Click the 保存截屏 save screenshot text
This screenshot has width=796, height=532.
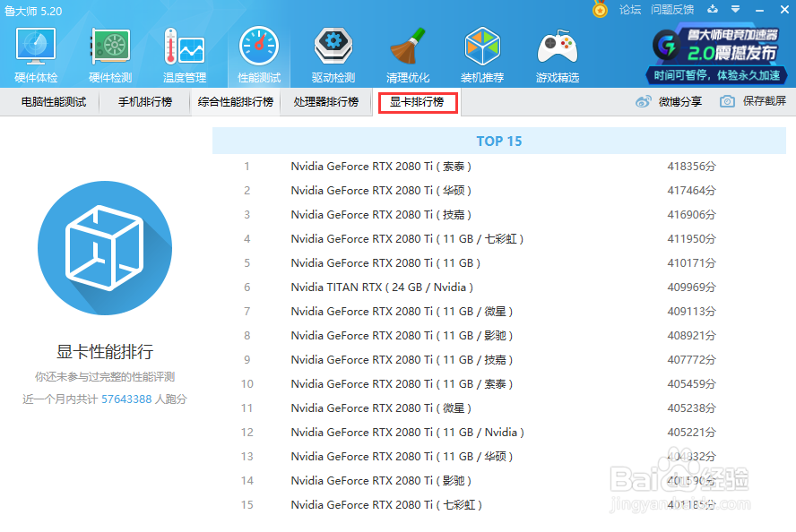tap(765, 101)
